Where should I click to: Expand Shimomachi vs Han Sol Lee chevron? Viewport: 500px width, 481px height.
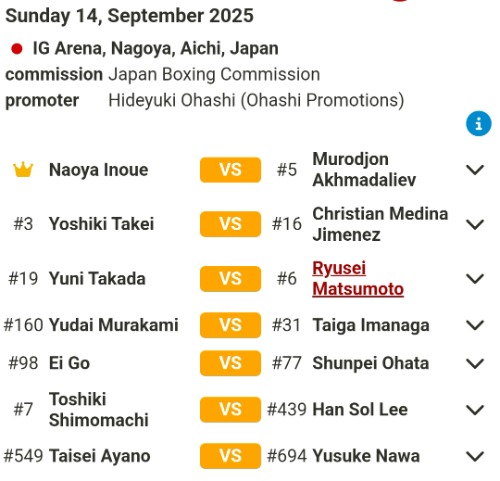pyautogui.click(x=475, y=410)
